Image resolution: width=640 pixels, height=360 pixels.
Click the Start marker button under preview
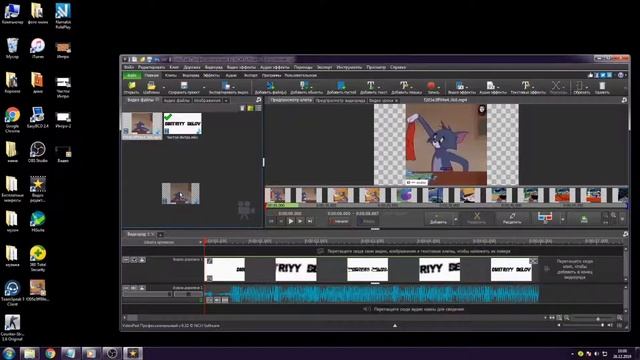[339, 221]
